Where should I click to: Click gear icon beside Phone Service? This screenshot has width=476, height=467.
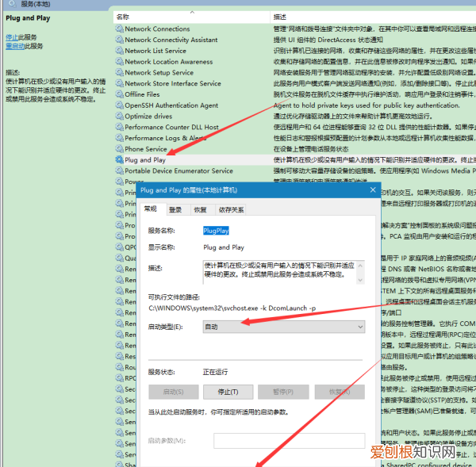pos(120,149)
